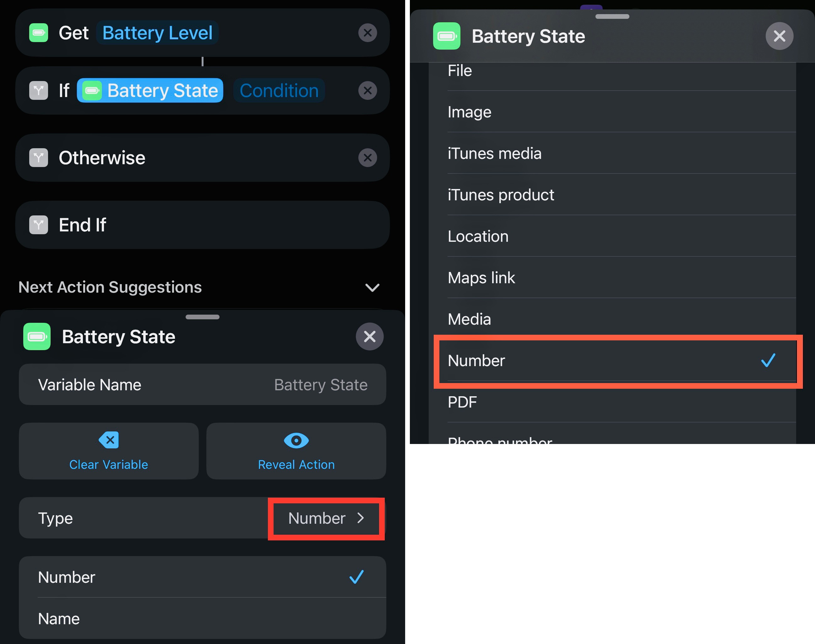
Task: Collapse Next Action Suggestions chevron
Action: coord(372,288)
